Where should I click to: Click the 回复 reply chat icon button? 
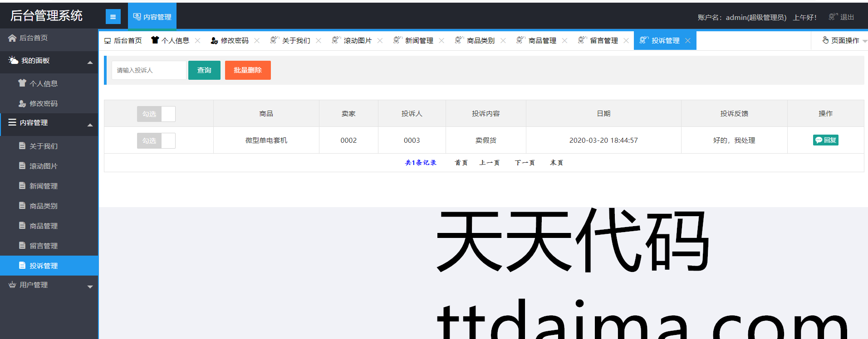tap(825, 140)
